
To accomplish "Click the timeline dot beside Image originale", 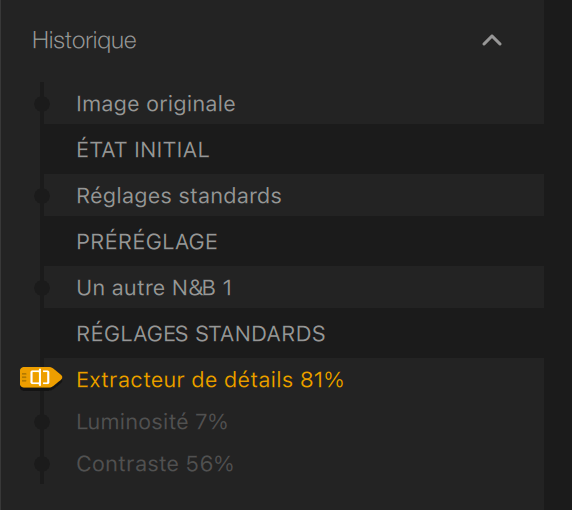I will pyautogui.click(x=42, y=104).
